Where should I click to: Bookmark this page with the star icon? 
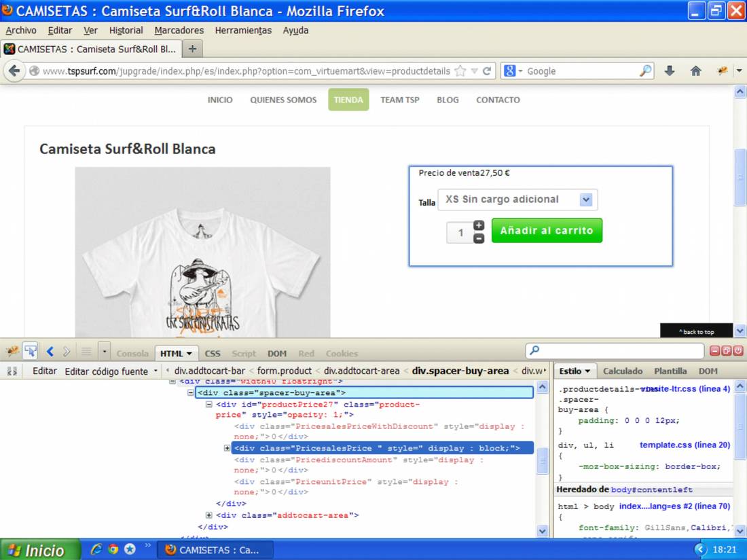point(460,71)
